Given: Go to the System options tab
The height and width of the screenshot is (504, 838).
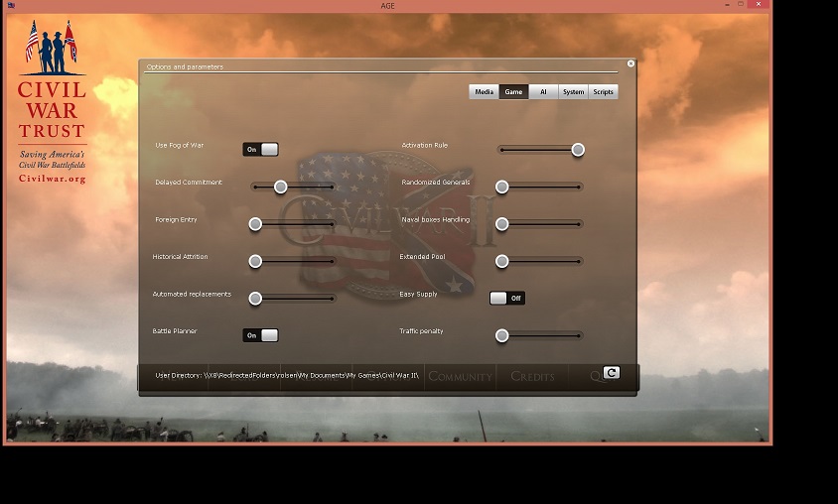Looking at the screenshot, I should [x=573, y=92].
